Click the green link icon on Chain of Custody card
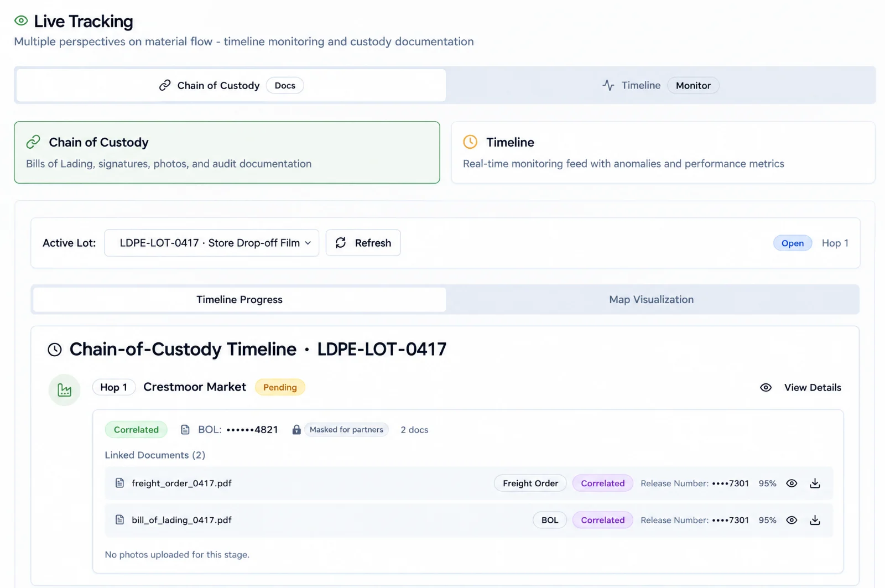 (x=33, y=142)
